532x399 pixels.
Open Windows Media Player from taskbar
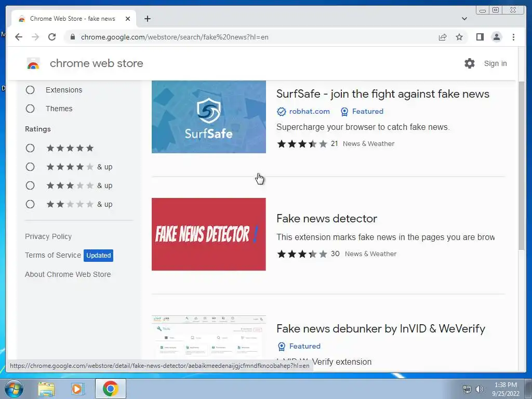tap(78, 389)
